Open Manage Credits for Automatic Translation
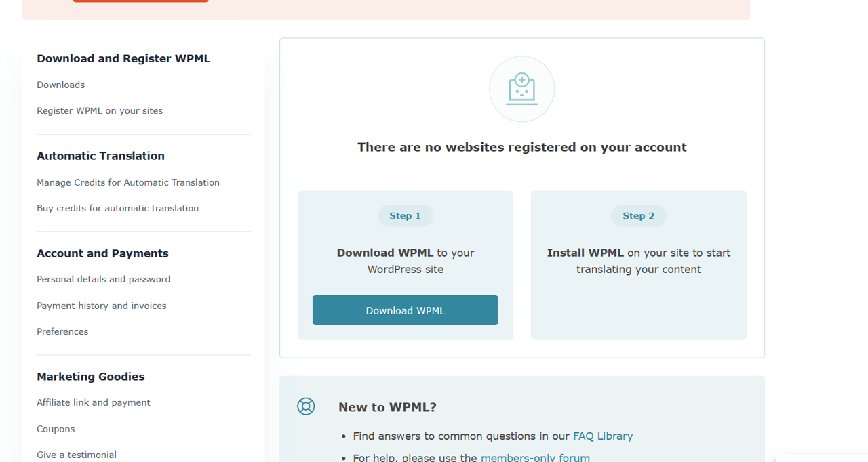 [x=128, y=182]
